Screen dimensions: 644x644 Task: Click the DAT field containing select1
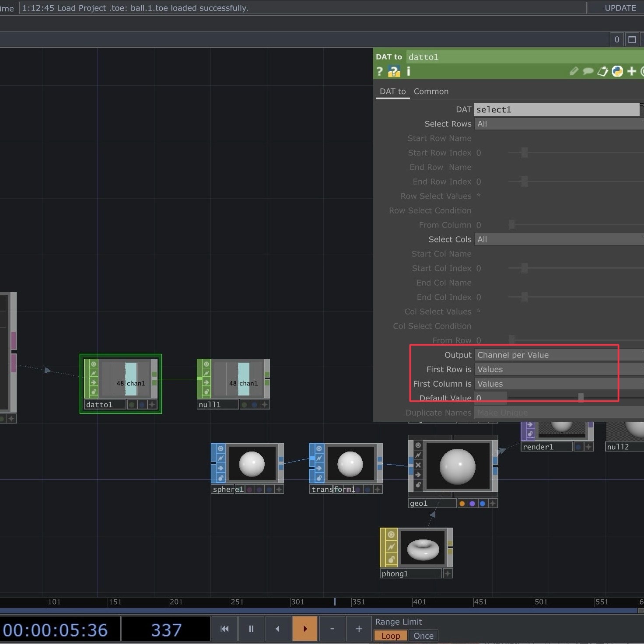tap(556, 109)
